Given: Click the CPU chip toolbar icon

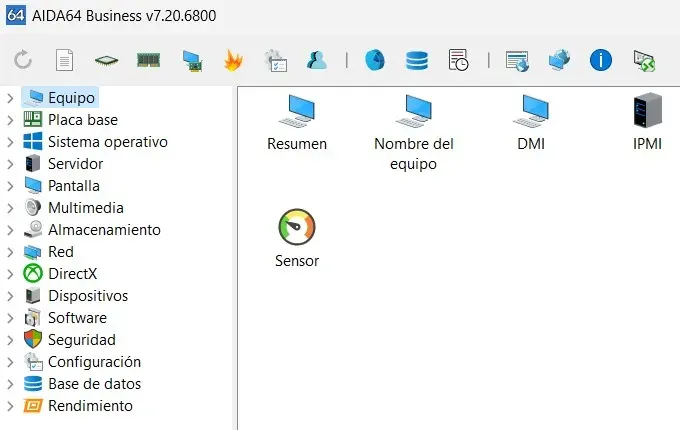Looking at the screenshot, I should tap(106, 60).
